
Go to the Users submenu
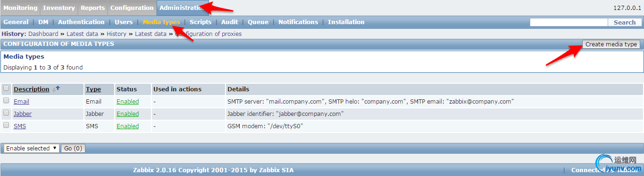coord(124,22)
